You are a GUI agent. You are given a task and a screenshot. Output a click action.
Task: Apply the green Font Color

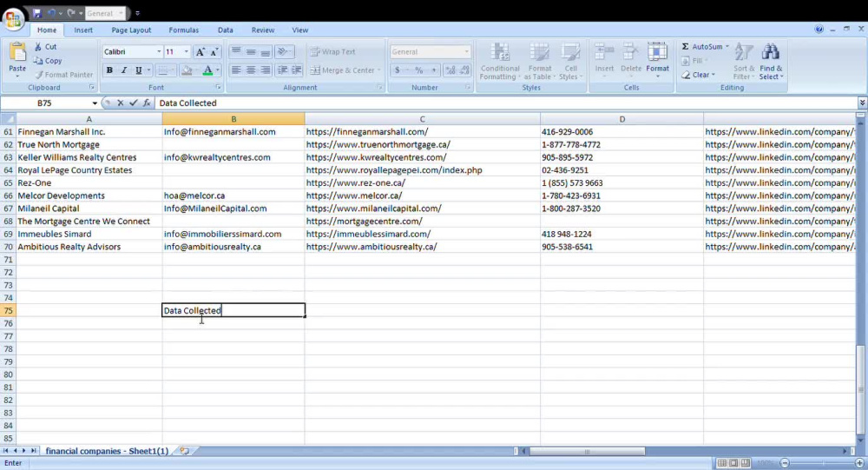click(207, 70)
